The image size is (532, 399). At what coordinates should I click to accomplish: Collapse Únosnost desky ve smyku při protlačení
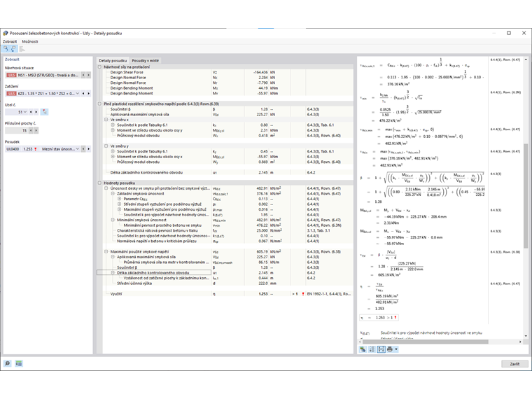(106, 188)
